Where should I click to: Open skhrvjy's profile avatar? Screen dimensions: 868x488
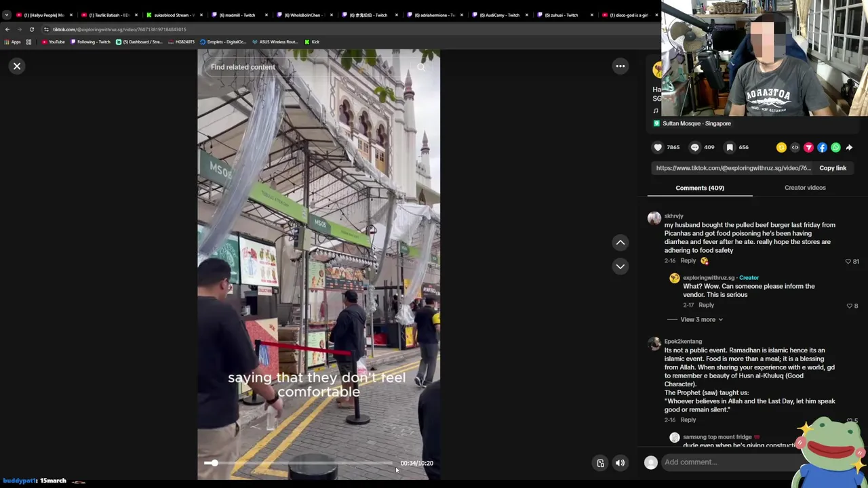[654, 218]
